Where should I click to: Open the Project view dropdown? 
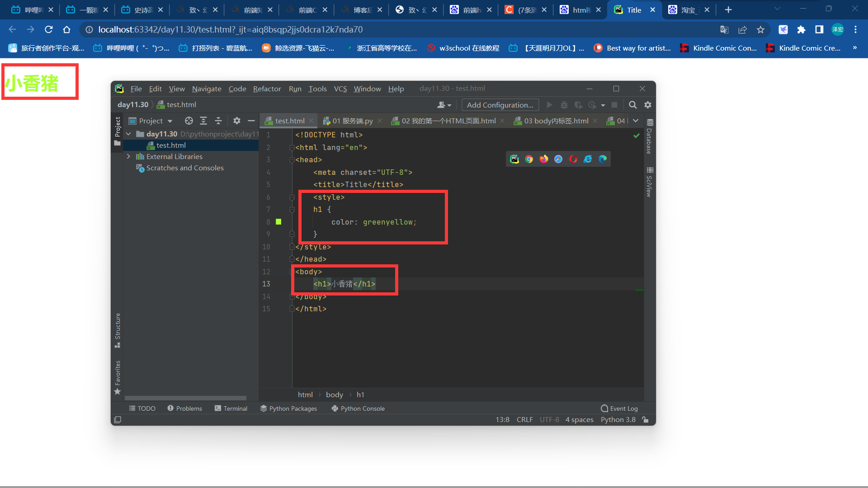[151, 121]
